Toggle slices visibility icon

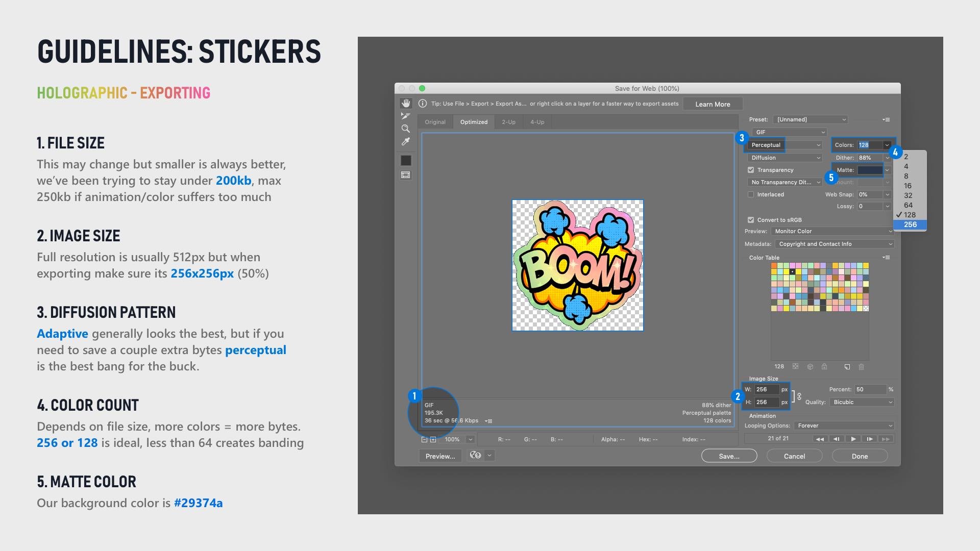(406, 175)
